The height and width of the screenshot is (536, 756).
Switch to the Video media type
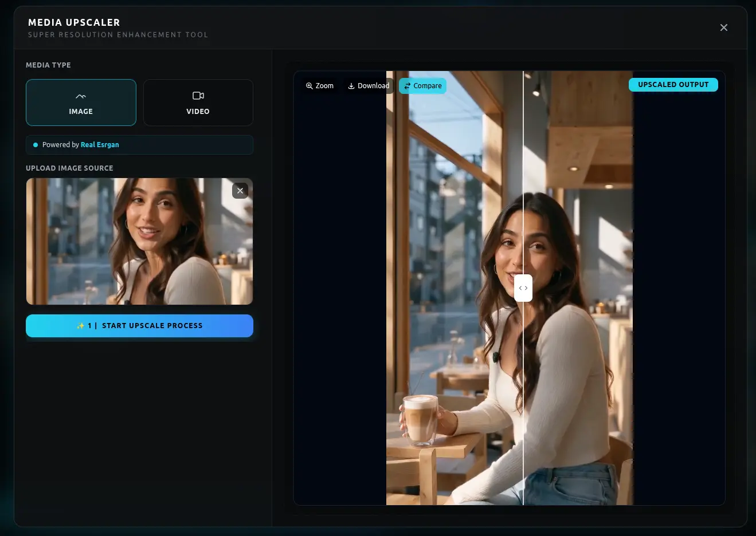pyautogui.click(x=198, y=103)
